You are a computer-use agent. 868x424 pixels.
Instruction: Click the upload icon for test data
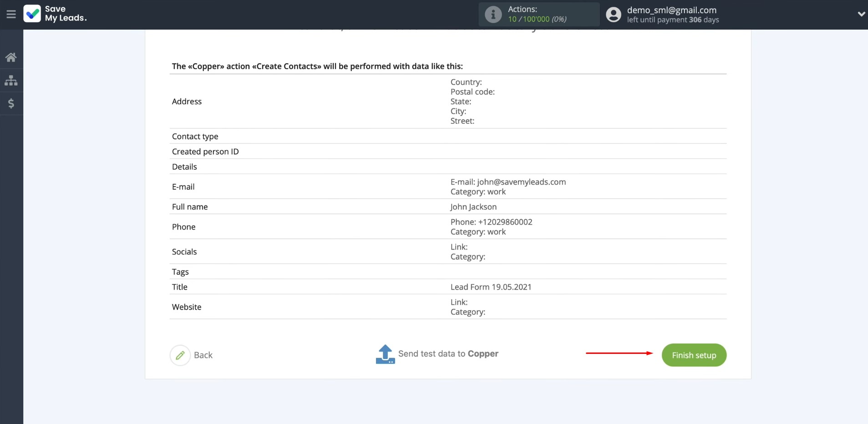coord(385,354)
